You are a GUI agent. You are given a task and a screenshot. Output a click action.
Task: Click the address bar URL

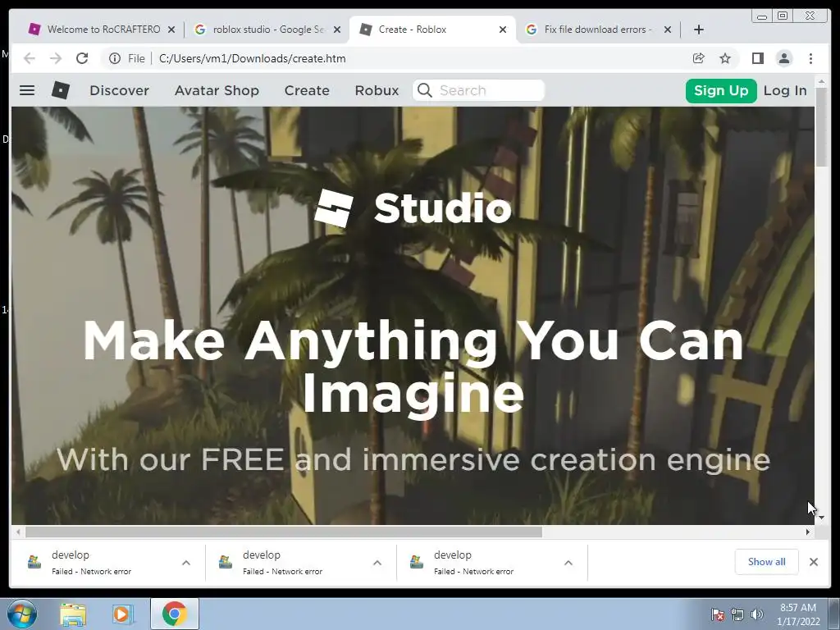click(x=253, y=58)
